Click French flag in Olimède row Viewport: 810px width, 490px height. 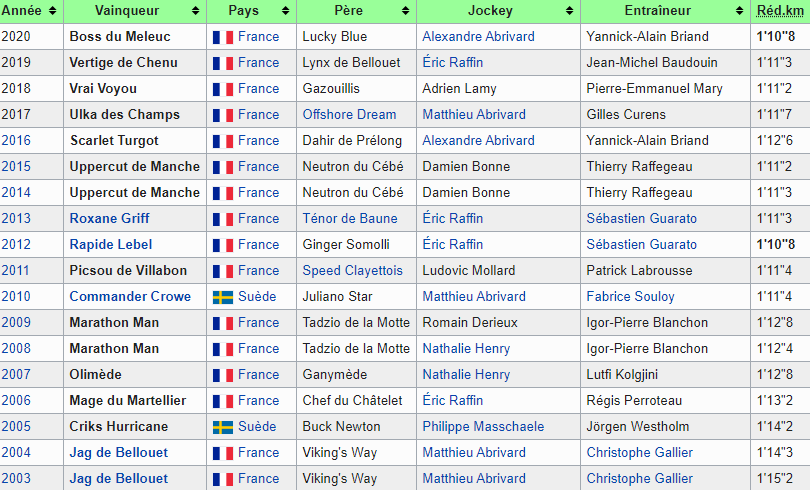223,375
